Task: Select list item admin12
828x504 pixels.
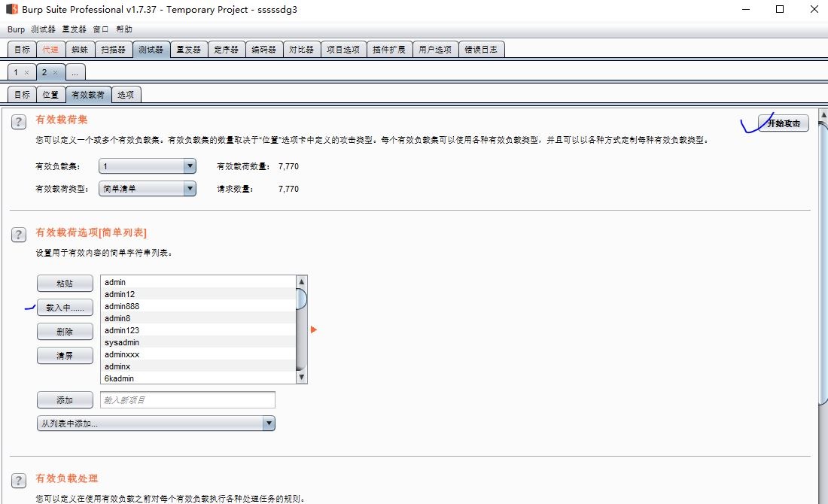Action: 198,294
